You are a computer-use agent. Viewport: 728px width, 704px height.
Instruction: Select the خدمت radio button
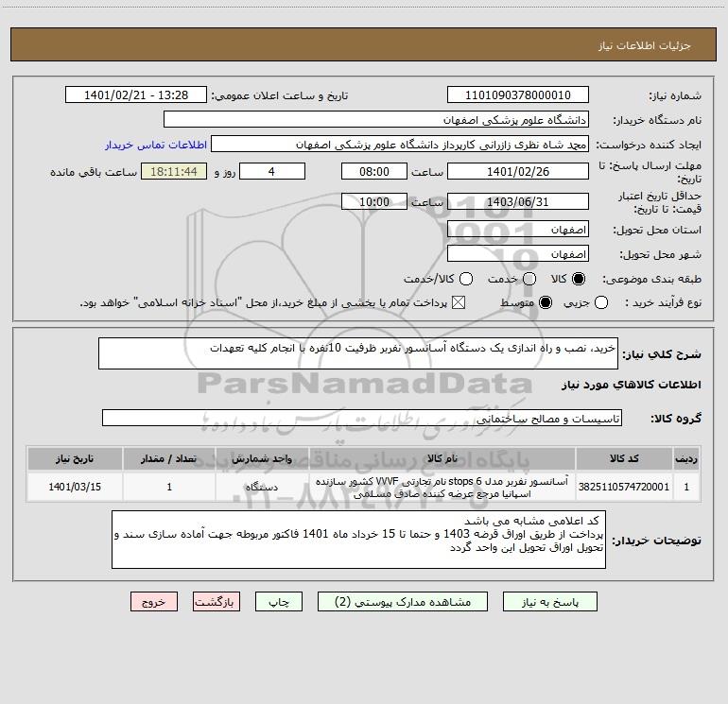coord(529,279)
